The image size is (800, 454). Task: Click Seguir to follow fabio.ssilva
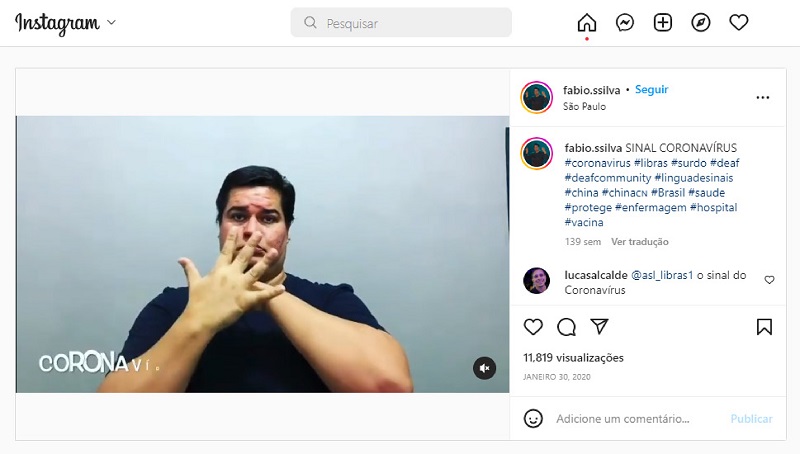point(652,90)
